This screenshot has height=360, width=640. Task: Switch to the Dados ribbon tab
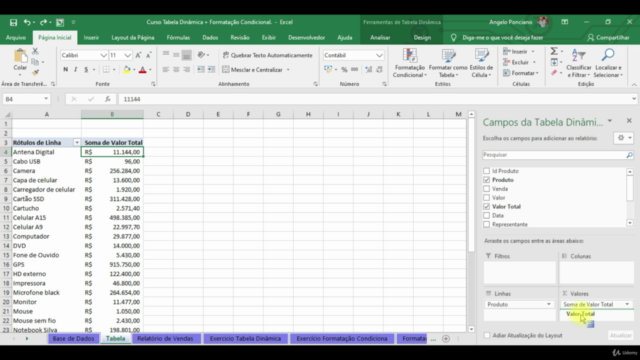point(210,38)
